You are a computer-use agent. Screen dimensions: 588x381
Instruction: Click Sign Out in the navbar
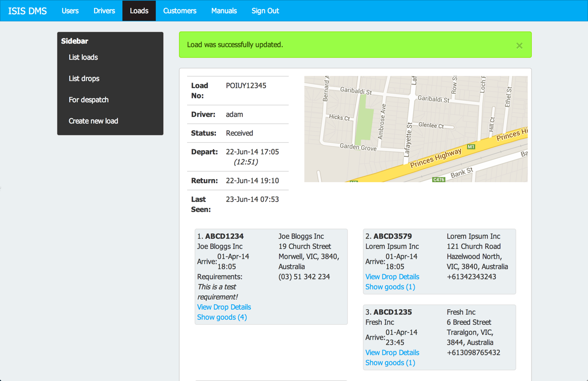tap(265, 11)
